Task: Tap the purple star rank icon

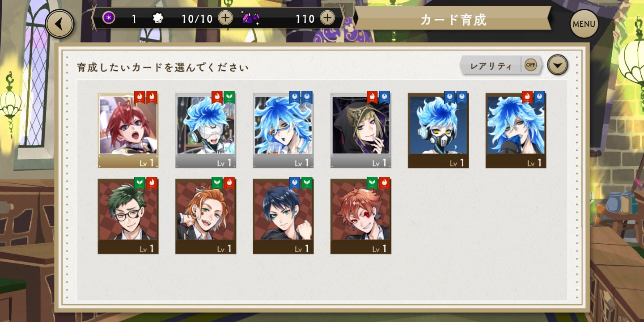Action: point(109,18)
